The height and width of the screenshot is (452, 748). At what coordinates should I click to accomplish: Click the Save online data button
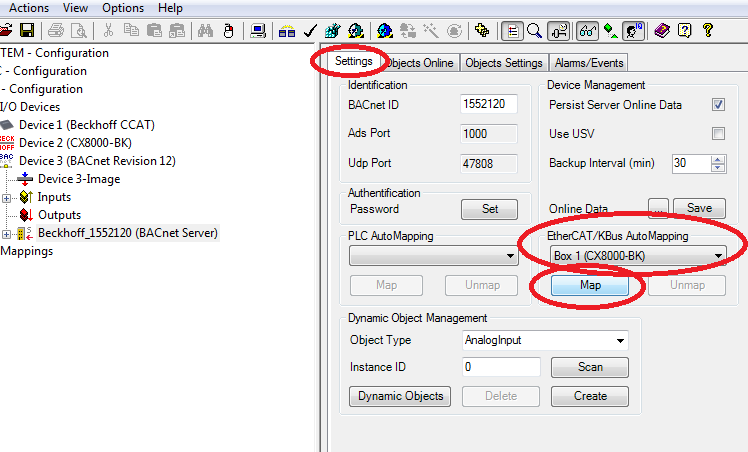699,208
